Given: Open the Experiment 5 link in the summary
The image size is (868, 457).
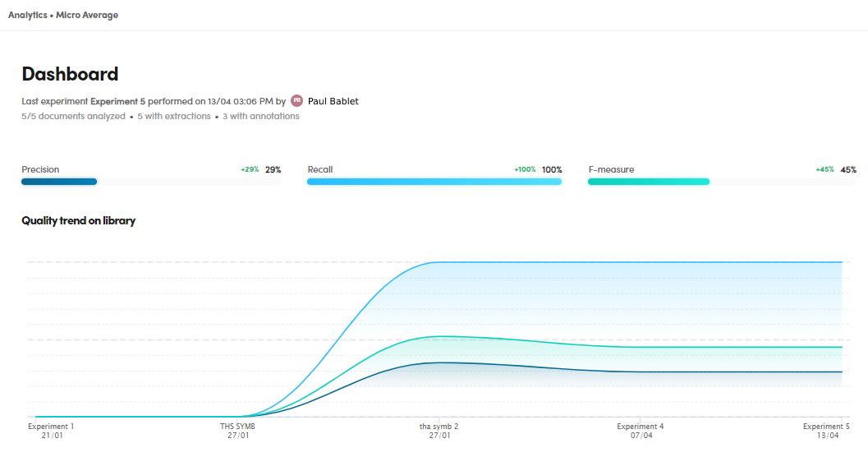Looking at the screenshot, I should [x=117, y=101].
